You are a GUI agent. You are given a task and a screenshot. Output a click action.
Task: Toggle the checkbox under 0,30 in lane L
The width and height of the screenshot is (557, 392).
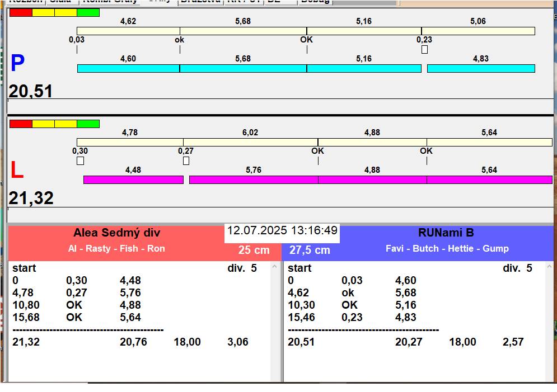[80, 160]
